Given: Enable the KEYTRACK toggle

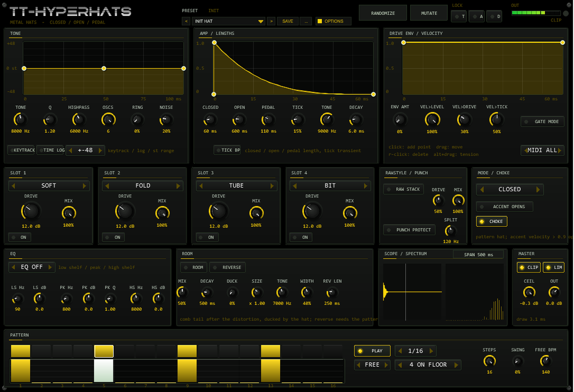Looking at the screenshot, I should 21,150.
